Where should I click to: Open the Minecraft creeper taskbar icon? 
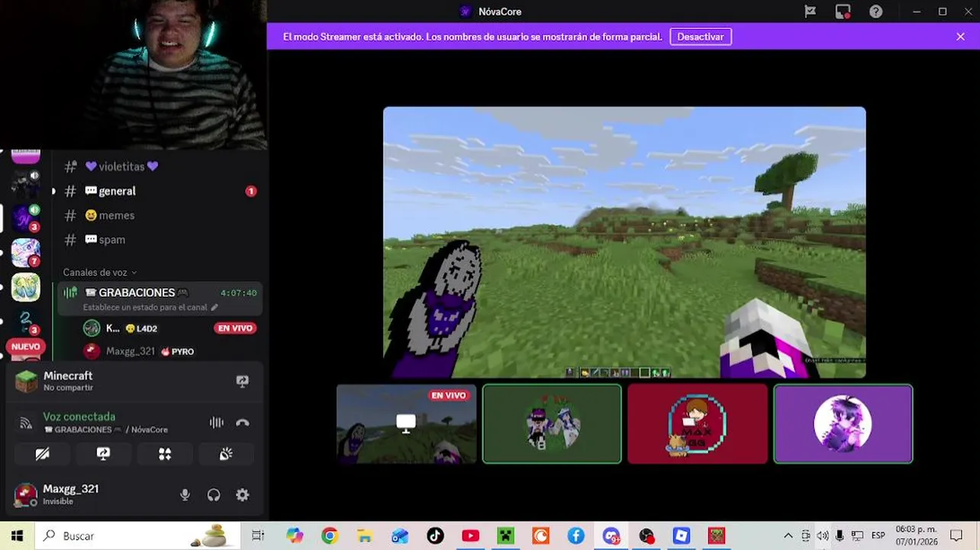tap(505, 536)
